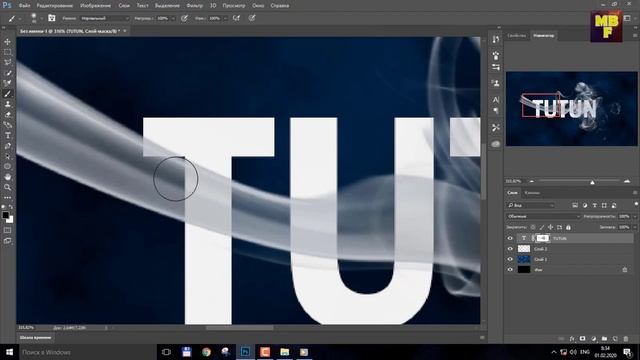Switch to the Каналы tab

[532, 193]
